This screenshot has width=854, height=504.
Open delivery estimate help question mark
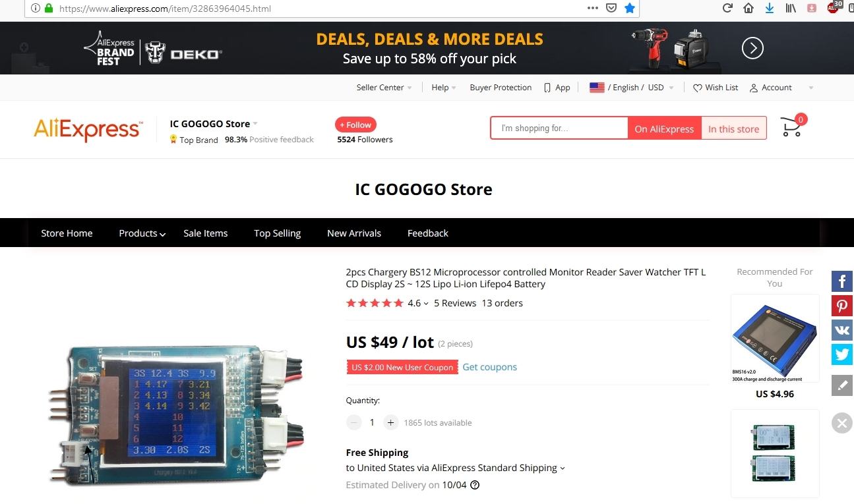coord(475,485)
